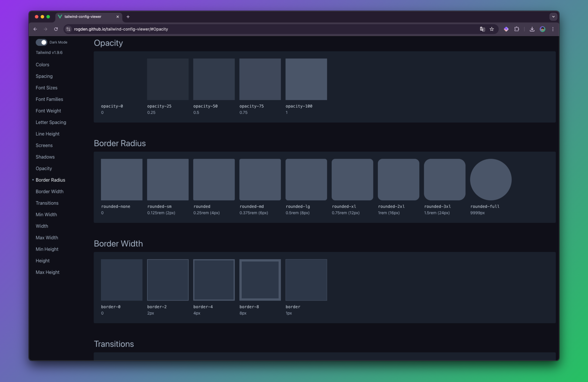Click the opacity-100 swatch
588x382 pixels.
point(306,79)
